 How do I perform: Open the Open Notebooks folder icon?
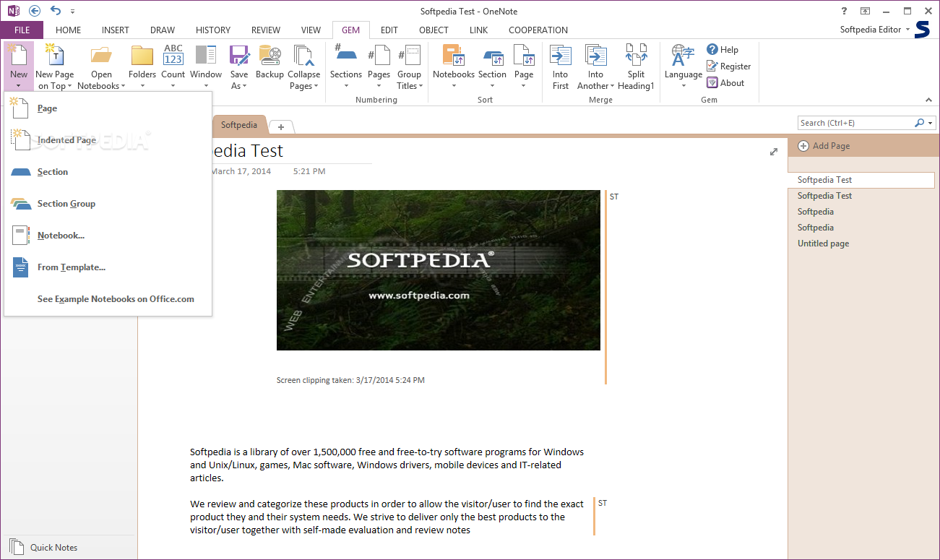(x=101, y=56)
